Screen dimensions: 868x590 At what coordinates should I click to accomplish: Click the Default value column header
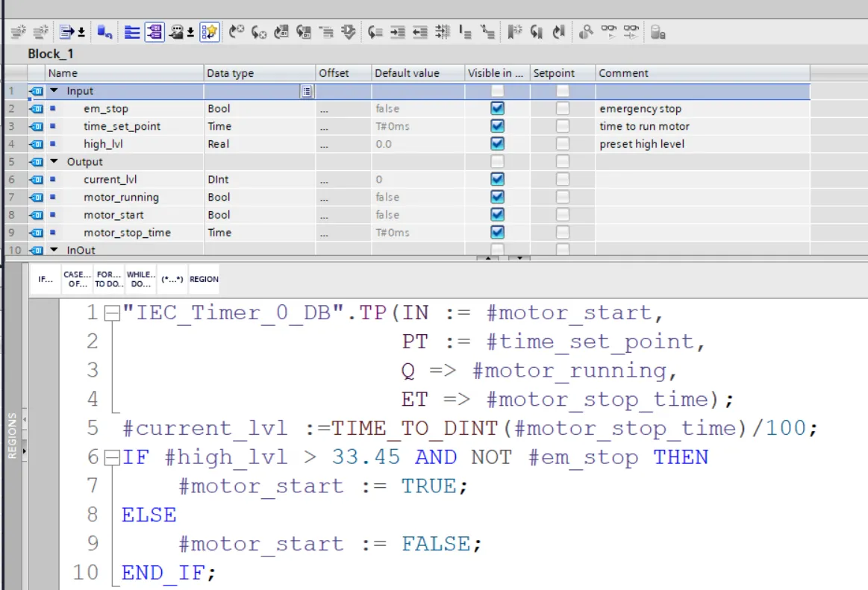point(418,73)
